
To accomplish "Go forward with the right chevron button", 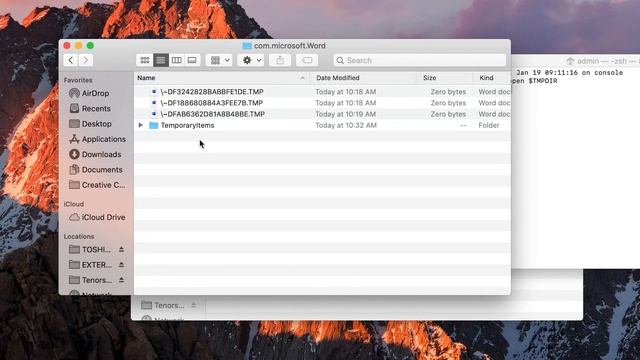I will point(86,60).
